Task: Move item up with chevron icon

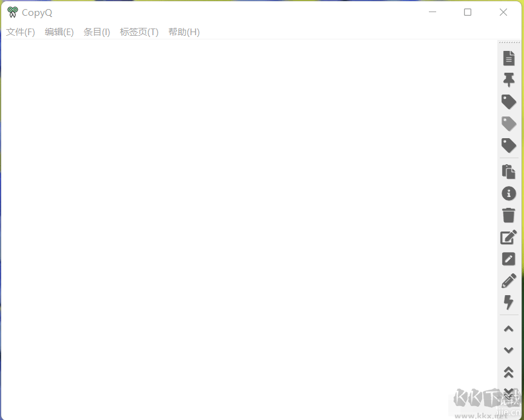Action: (x=508, y=328)
